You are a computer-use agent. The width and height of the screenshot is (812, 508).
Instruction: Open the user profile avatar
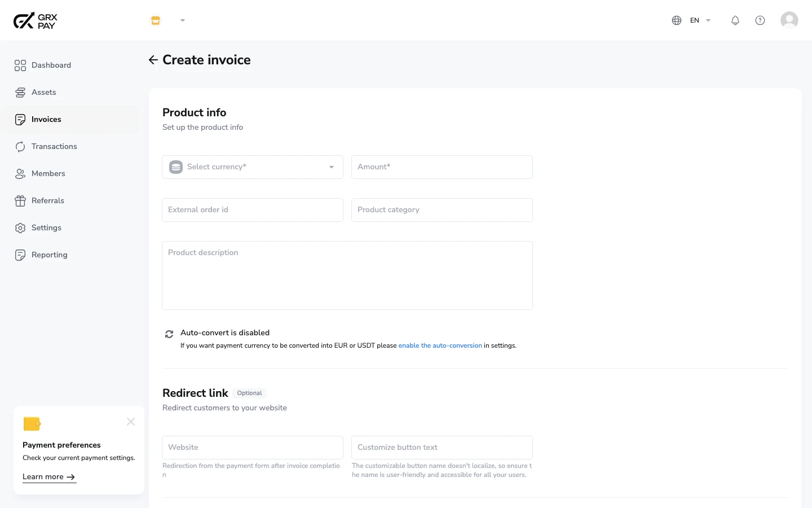coord(789,20)
